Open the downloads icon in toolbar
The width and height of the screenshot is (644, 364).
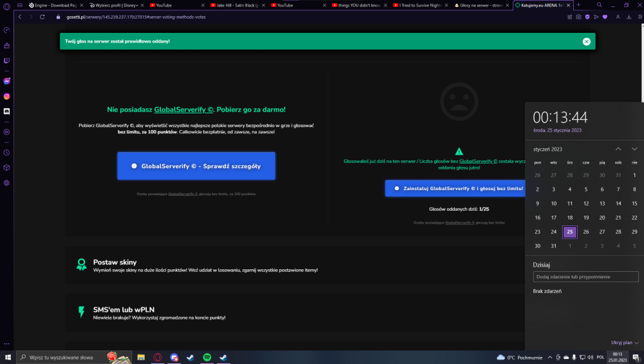pyautogui.click(x=629, y=17)
